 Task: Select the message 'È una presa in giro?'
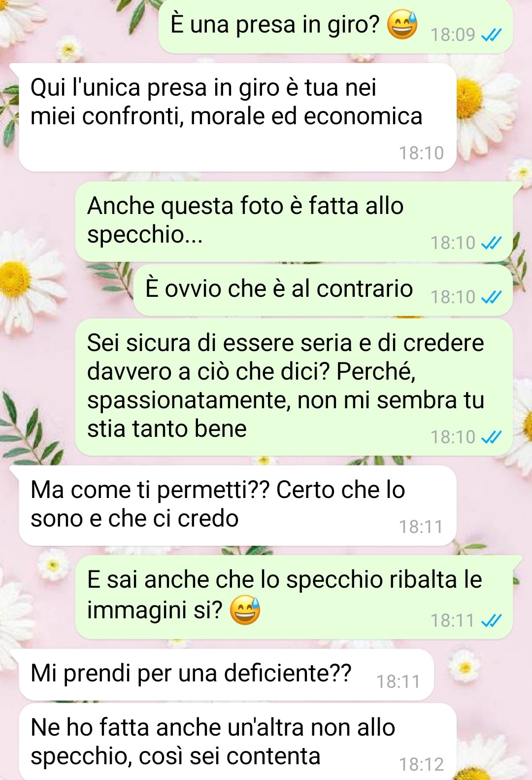pos(335,27)
